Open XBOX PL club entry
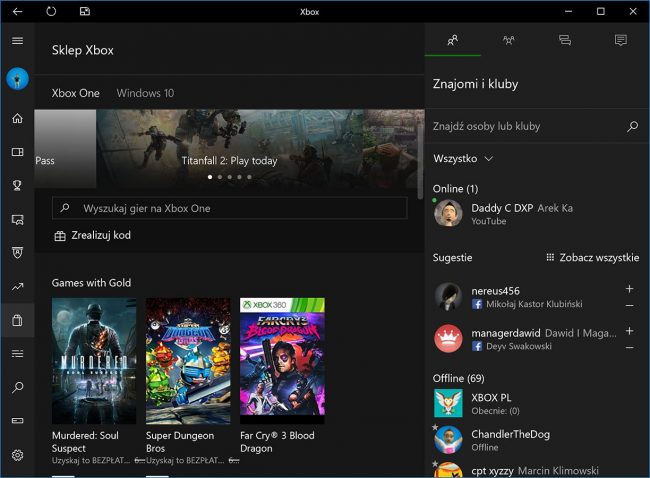This screenshot has height=478, width=650. (537, 403)
